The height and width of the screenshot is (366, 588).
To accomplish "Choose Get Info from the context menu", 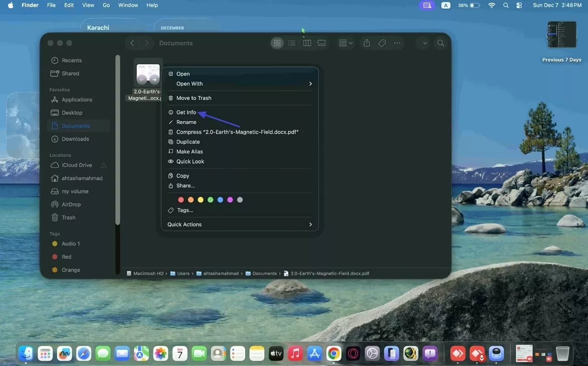I will point(186,112).
